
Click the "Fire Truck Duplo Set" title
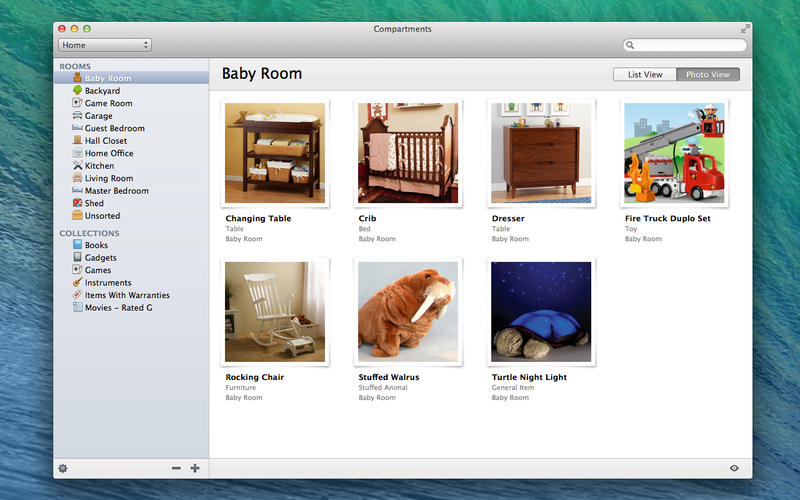pyautogui.click(x=667, y=218)
